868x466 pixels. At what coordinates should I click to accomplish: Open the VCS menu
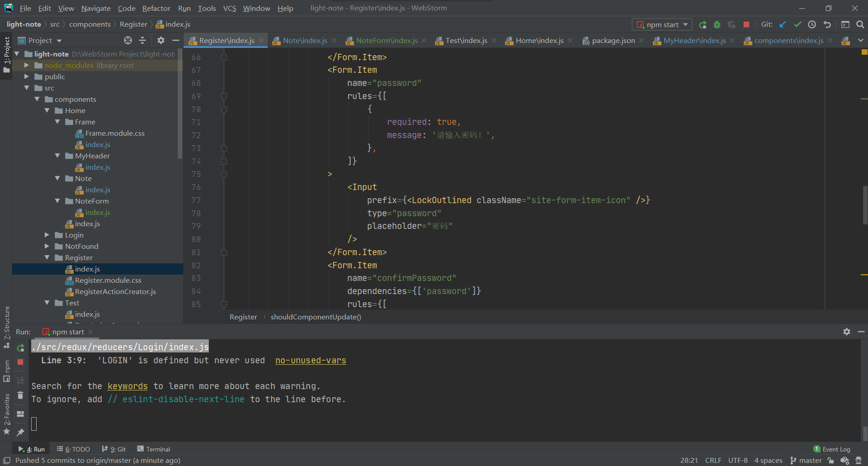pos(230,8)
